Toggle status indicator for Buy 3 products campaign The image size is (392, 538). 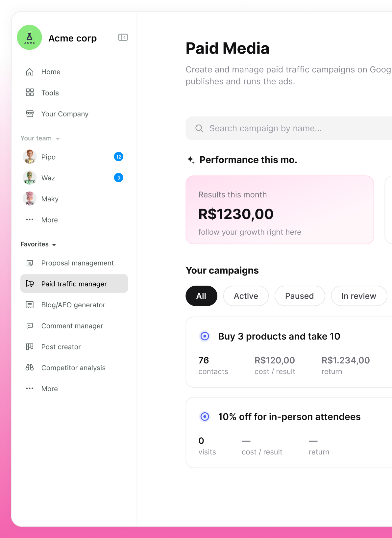pos(205,336)
